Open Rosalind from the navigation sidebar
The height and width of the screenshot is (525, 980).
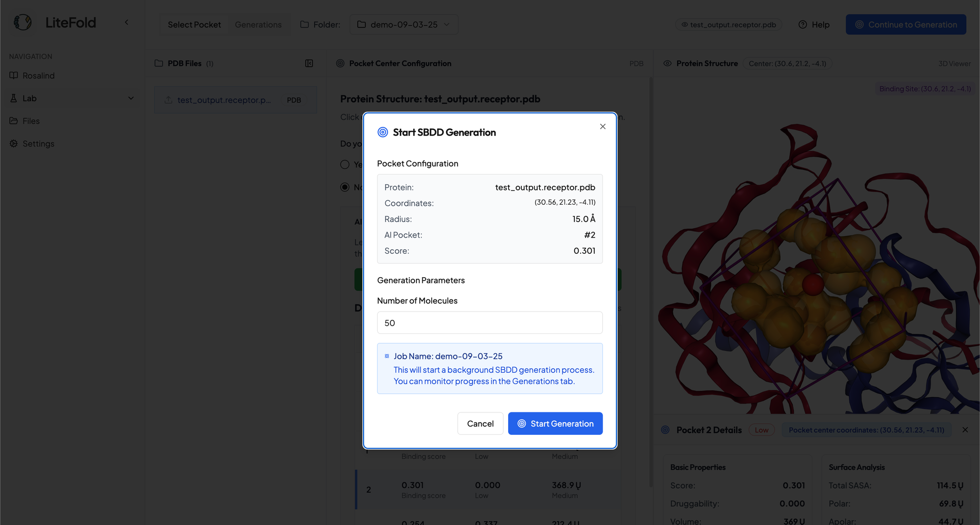click(x=38, y=75)
